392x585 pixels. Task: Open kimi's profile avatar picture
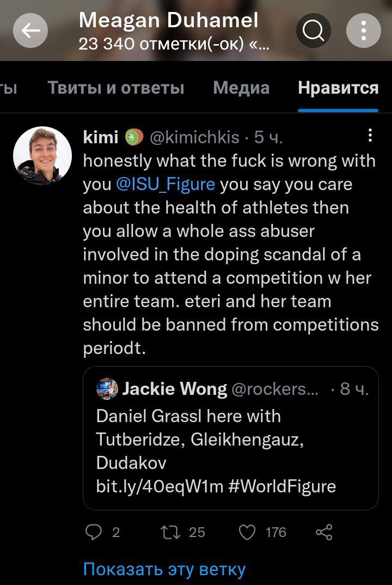point(42,156)
